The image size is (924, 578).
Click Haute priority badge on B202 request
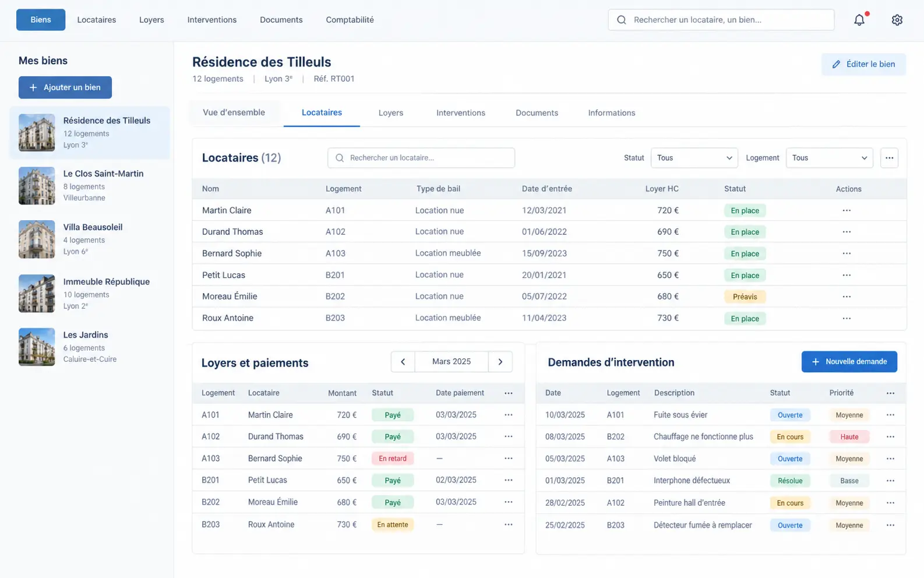click(849, 437)
